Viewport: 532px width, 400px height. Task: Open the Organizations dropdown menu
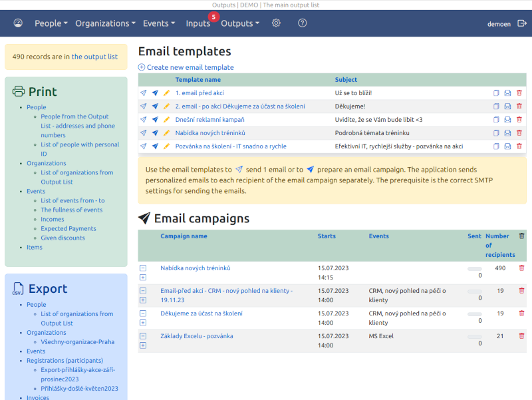(105, 23)
